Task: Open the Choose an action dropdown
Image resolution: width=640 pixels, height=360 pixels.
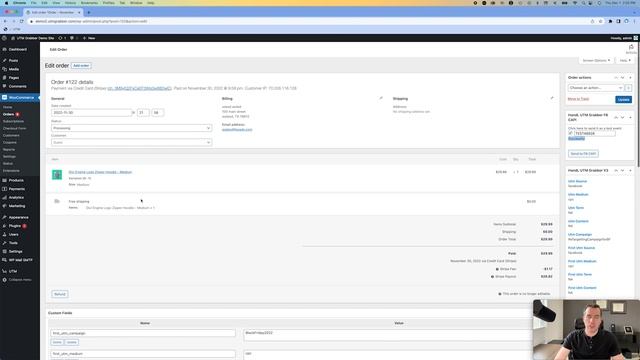Action: coord(596,88)
